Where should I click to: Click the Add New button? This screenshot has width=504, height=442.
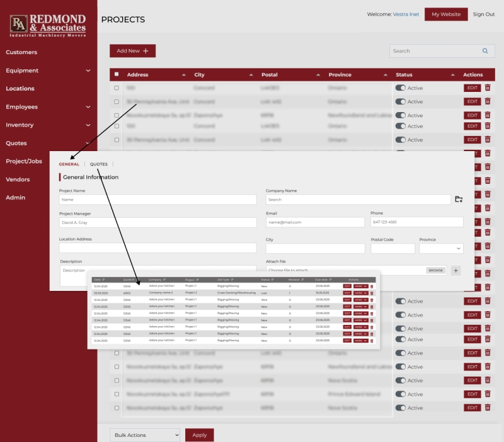click(132, 51)
